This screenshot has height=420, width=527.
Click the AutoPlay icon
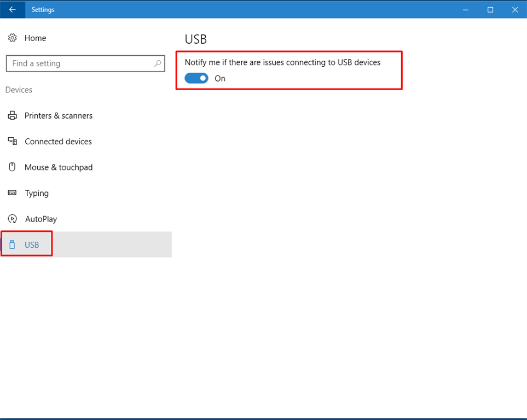(12, 219)
